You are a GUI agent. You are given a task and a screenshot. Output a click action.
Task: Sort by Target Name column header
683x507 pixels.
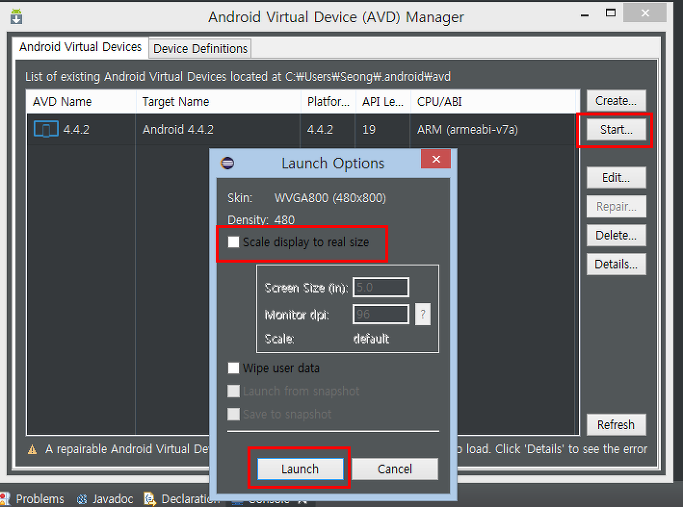coord(219,102)
